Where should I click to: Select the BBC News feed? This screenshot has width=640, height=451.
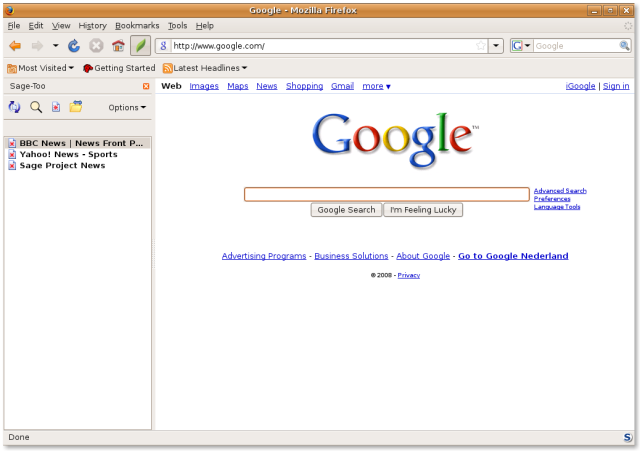[x=81, y=143]
